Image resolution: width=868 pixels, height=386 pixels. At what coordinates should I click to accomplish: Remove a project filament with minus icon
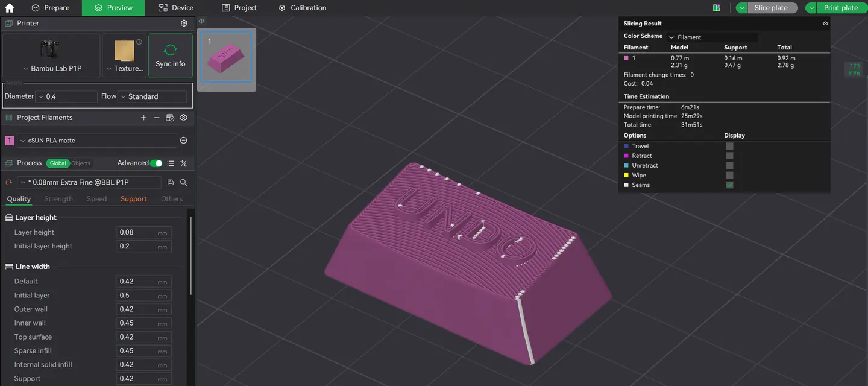pos(157,118)
